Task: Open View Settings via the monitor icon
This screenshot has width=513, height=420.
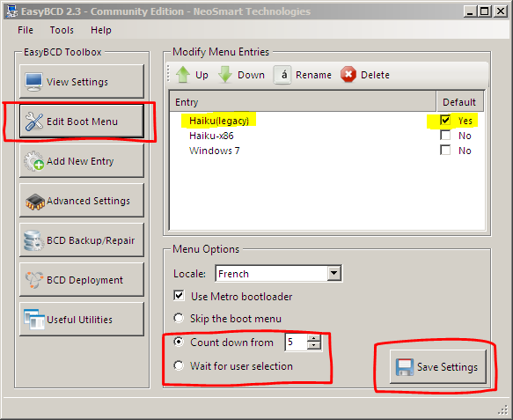Action: tap(33, 82)
